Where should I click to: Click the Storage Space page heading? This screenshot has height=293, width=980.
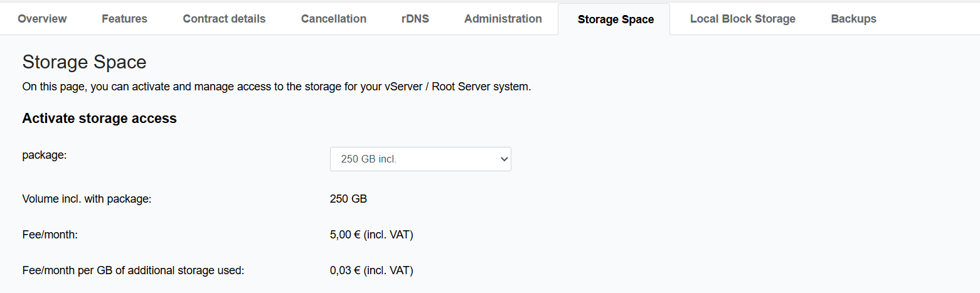point(84,62)
